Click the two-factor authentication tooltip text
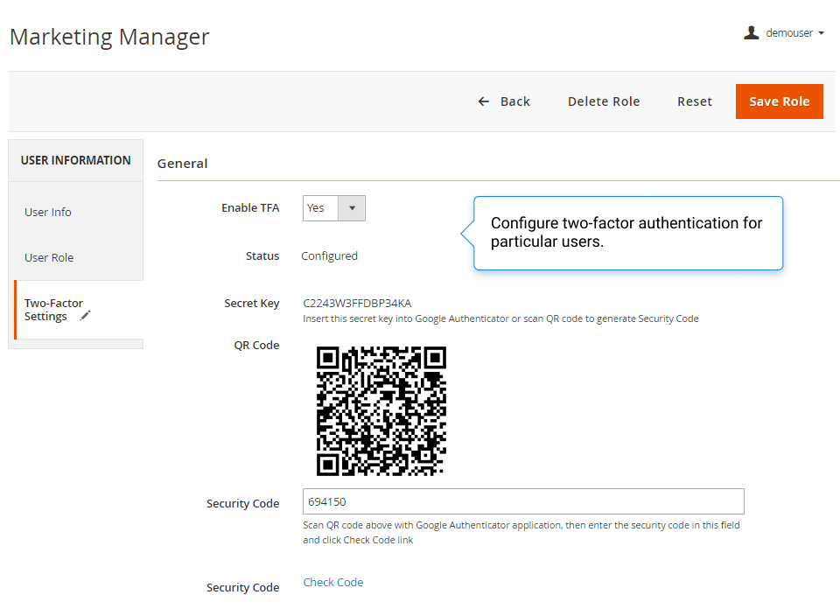Viewport: 840px width, 616px height. tap(626, 232)
